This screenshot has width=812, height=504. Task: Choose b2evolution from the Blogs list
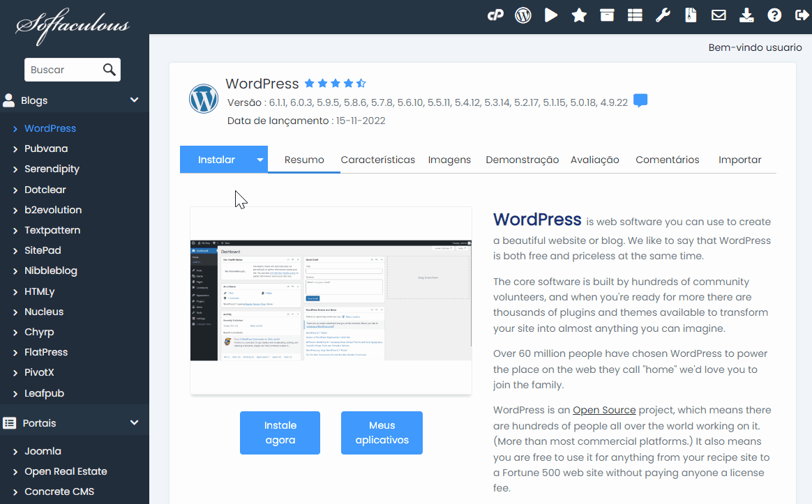coord(53,210)
